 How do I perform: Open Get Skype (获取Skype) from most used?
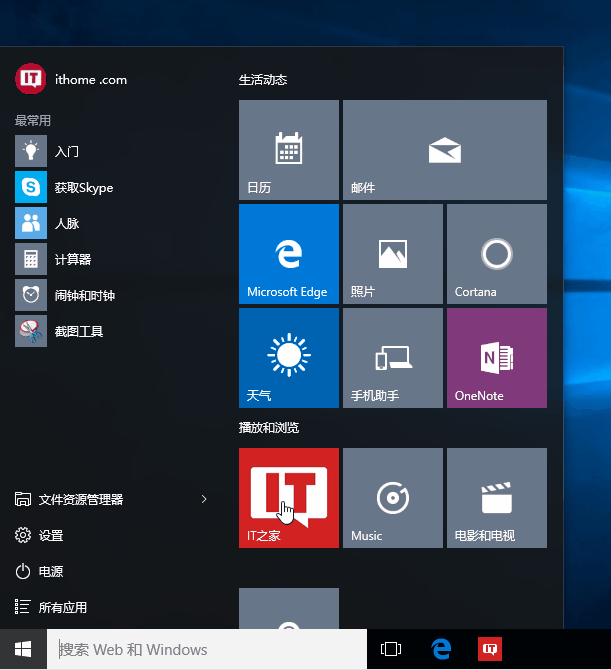pos(83,188)
